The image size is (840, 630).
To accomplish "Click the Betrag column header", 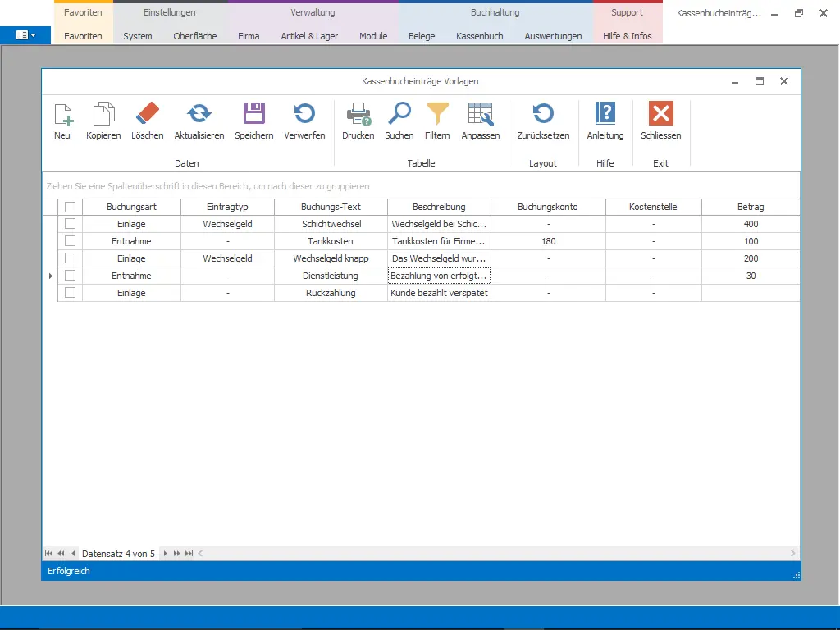I will coord(750,207).
